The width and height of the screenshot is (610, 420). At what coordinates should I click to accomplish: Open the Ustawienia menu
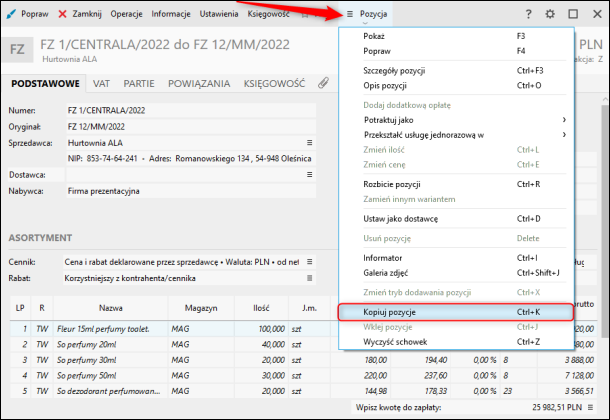(219, 14)
